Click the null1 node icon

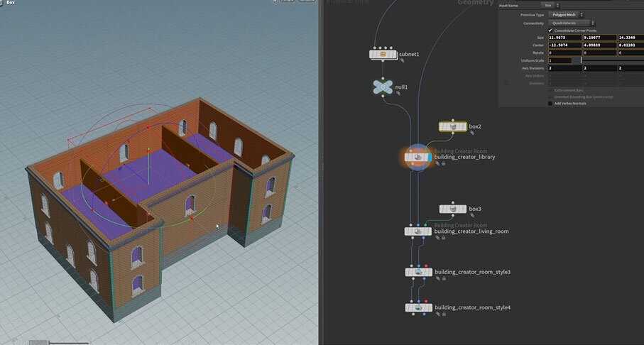(383, 87)
